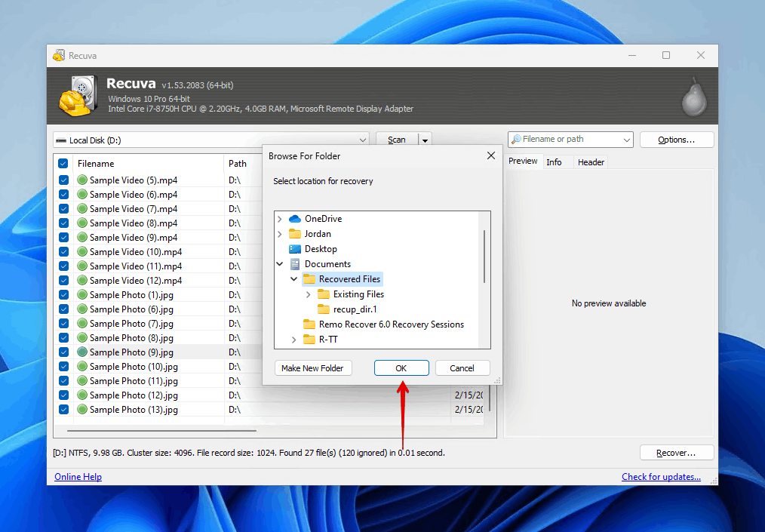This screenshot has width=765, height=532.
Task: Open the Online Help link
Action: [78, 477]
